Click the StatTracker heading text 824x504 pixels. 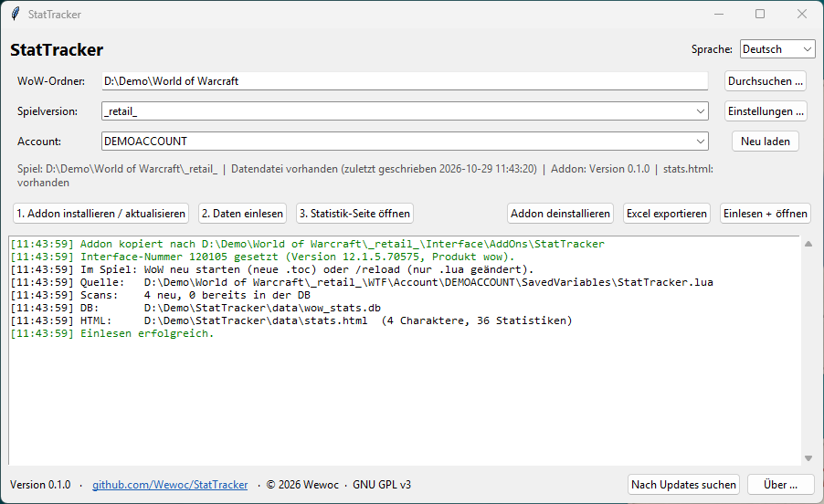pyautogui.click(x=57, y=50)
